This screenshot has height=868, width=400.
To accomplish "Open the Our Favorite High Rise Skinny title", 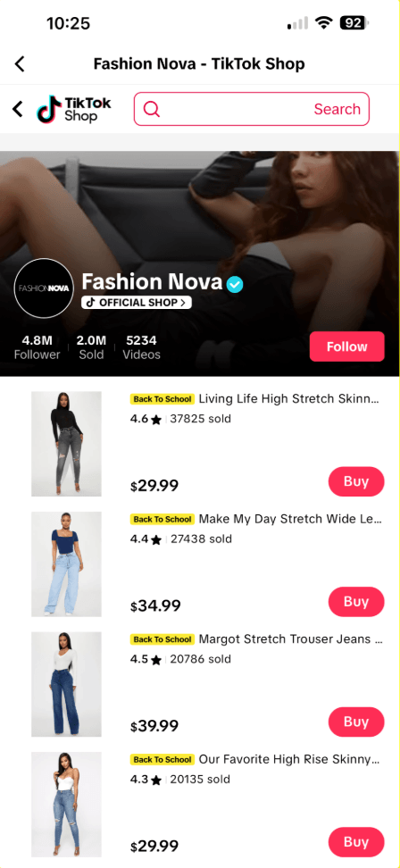I will 289,759.
